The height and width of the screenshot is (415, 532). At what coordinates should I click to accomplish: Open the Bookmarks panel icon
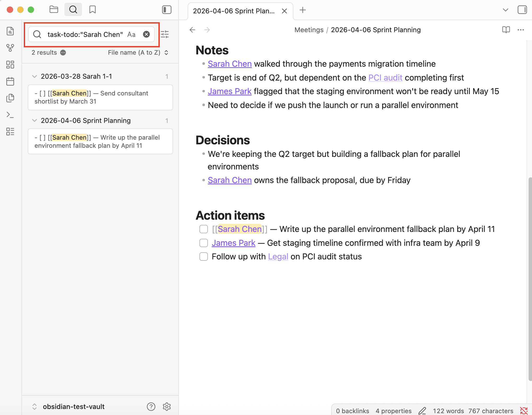(x=92, y=9)
